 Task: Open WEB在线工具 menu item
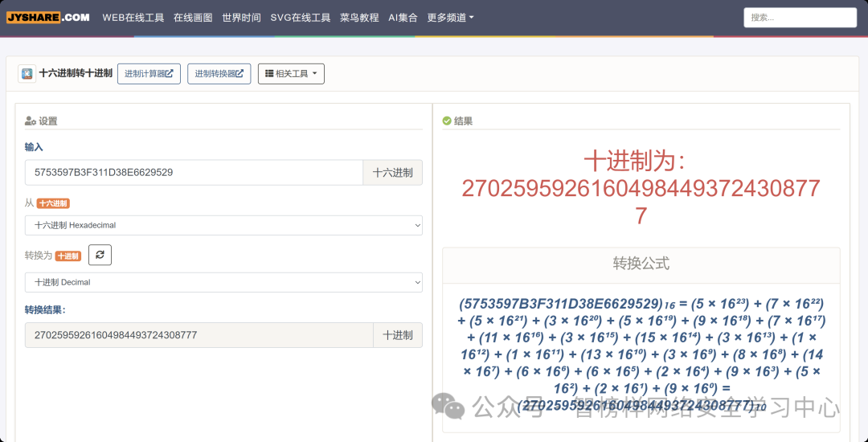(133, 17)
